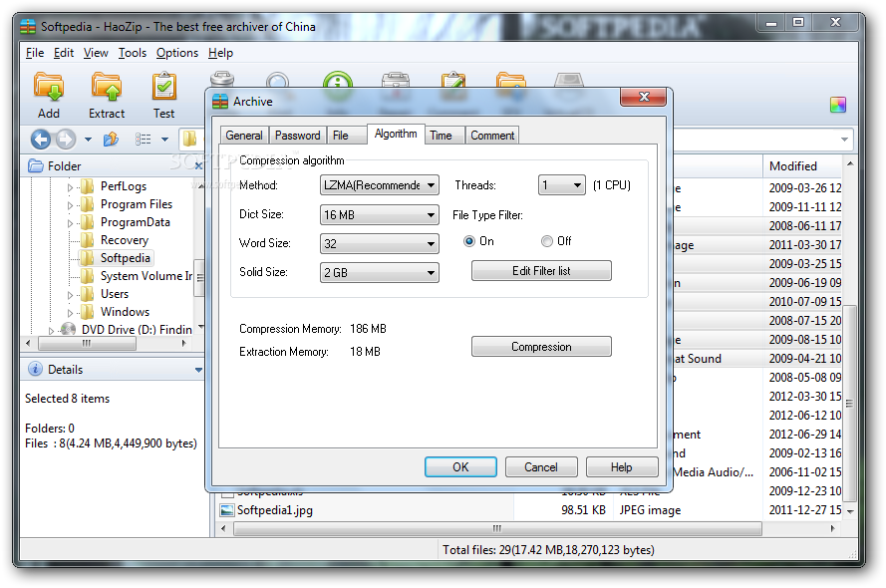Click the folder tree horizontal scrollbar
The height and width of the screenshot is (588, 886).
87,343
